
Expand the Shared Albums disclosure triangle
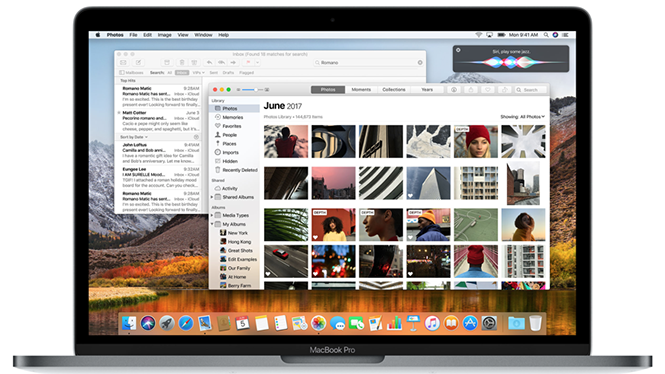click(212, 197)
